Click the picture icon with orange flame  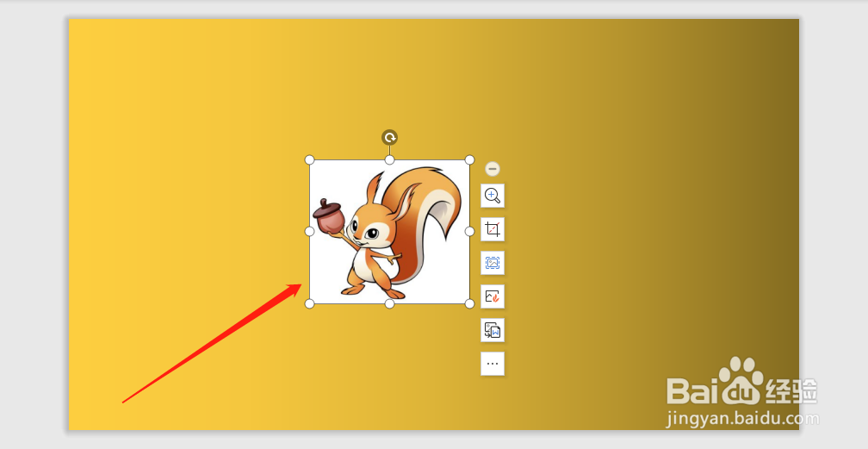[x=493, y=296]
